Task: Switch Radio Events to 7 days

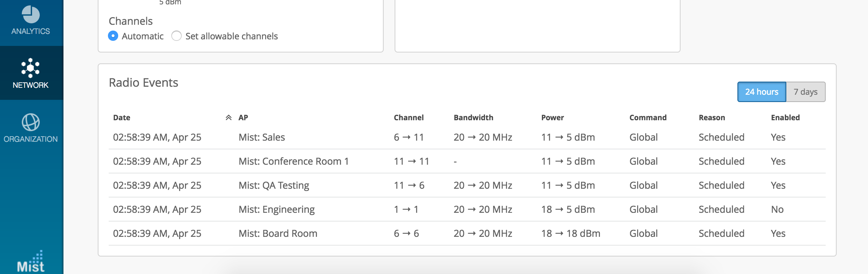Action: 805,92
